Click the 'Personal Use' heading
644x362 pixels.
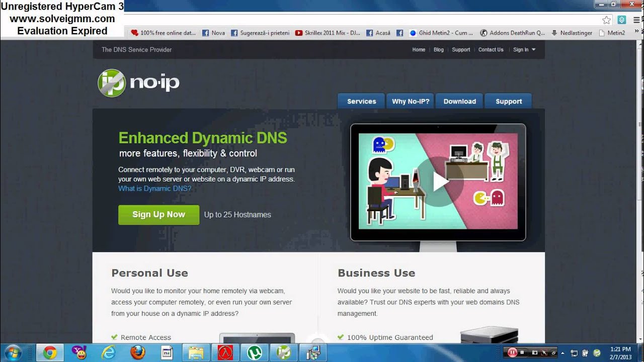(x=149, y=273)
